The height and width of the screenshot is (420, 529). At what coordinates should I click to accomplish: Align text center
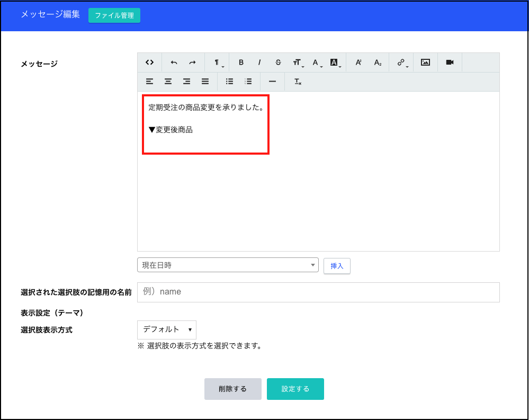168,82
